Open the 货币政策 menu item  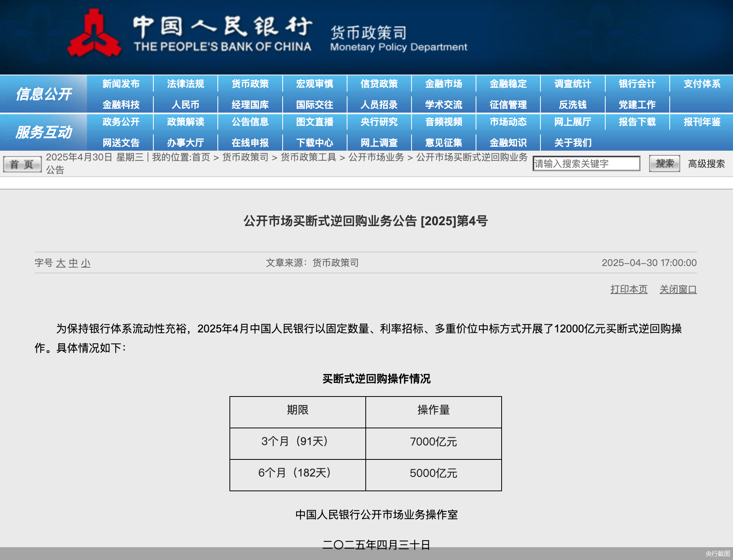click(x=250, y=84)
